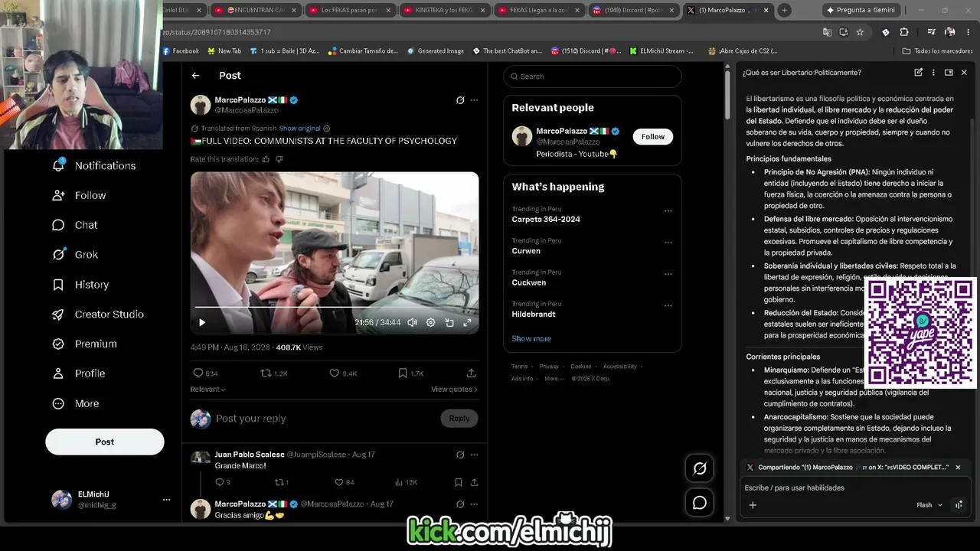Open View quotes link
980x551 pixels.
pyautogui.click(x=454, y=390)
